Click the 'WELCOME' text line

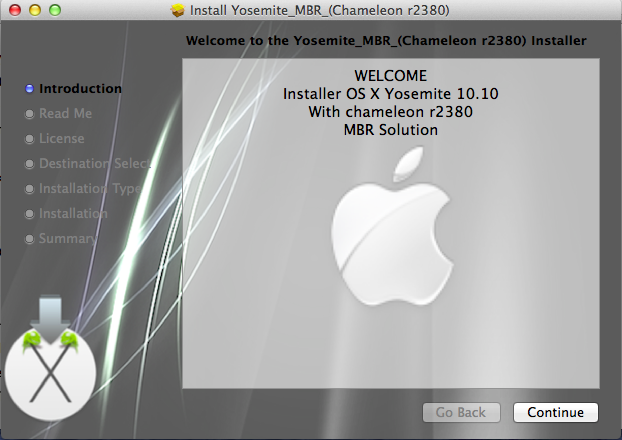coord(391,75)
